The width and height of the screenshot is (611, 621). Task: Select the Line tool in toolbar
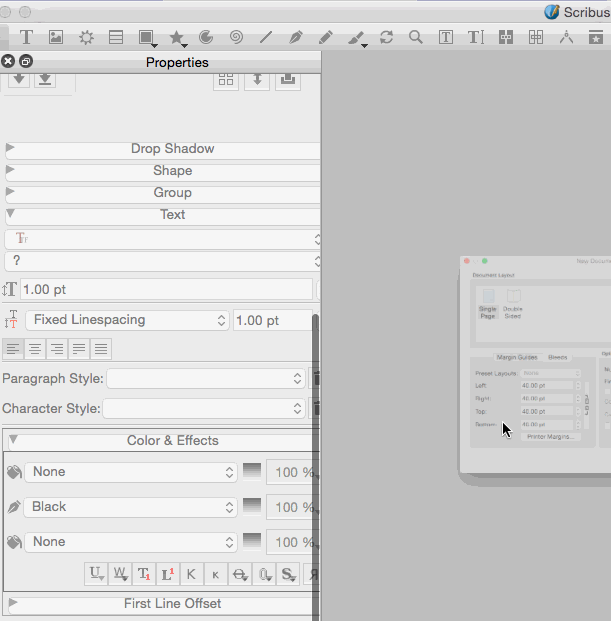point(266,38)
